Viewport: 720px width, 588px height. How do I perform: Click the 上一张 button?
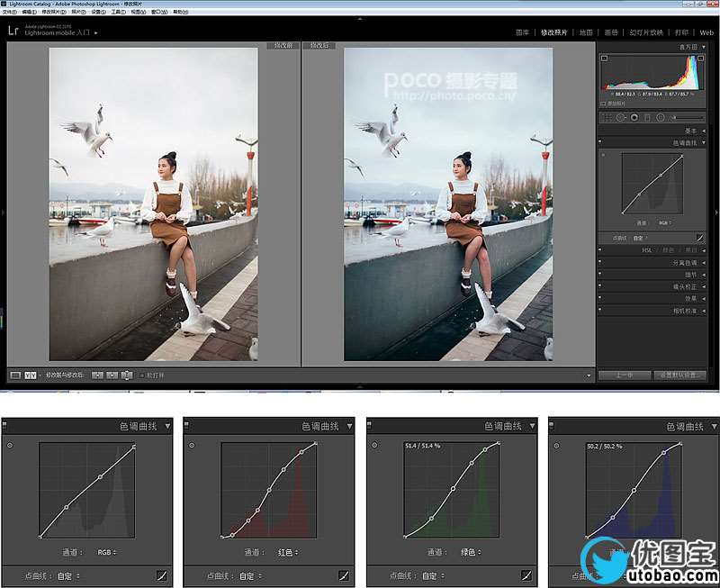tap(625, 375)
